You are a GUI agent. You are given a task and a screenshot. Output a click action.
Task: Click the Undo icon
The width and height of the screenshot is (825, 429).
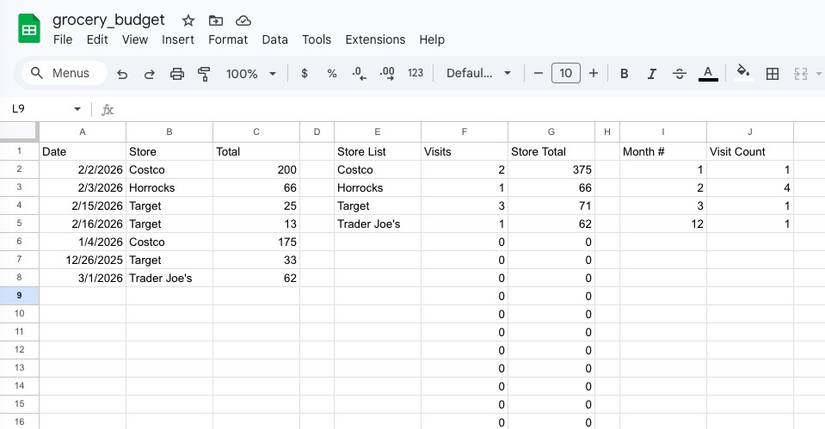(122, 74)
